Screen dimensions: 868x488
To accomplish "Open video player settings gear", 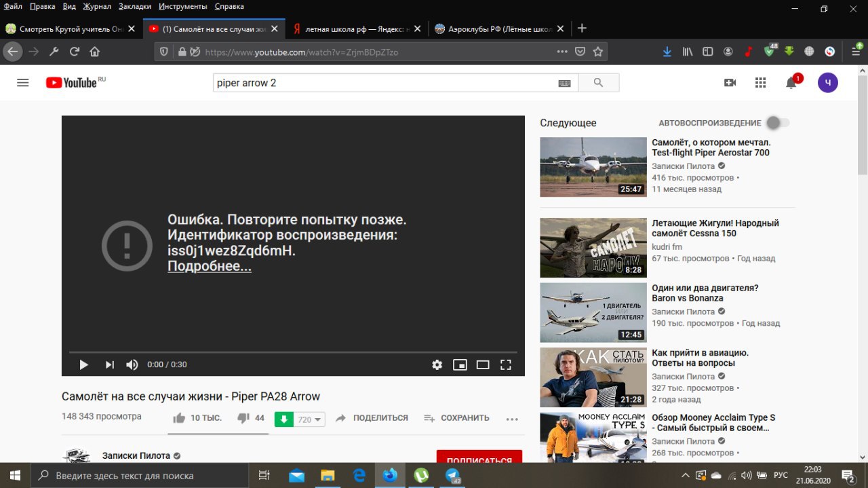I will coord(437,364).
